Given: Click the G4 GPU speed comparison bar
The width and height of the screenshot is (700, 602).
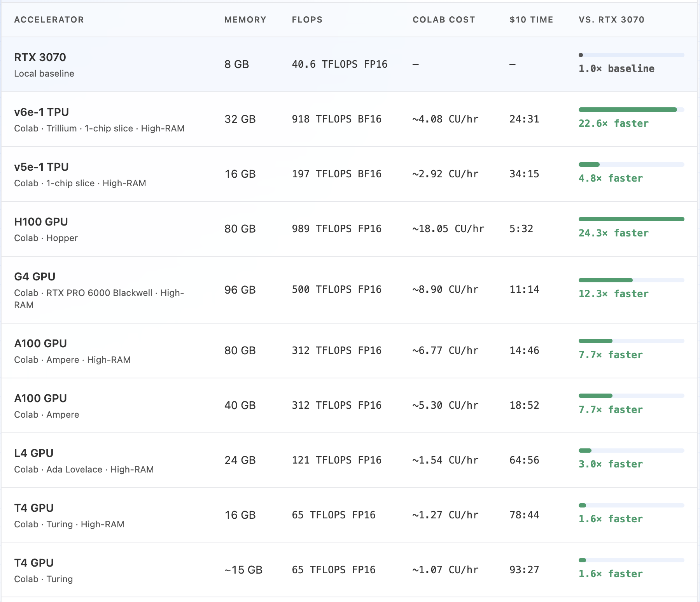Looking at the screenshot, I should click(632, 280).
